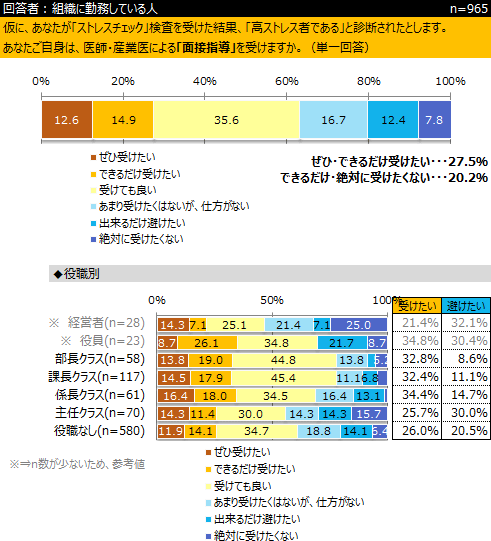Image resolution: width=491 pixels, height=541 pixels.
Task: Click the 受けたい column header
Action: click(x=417, y=306)
